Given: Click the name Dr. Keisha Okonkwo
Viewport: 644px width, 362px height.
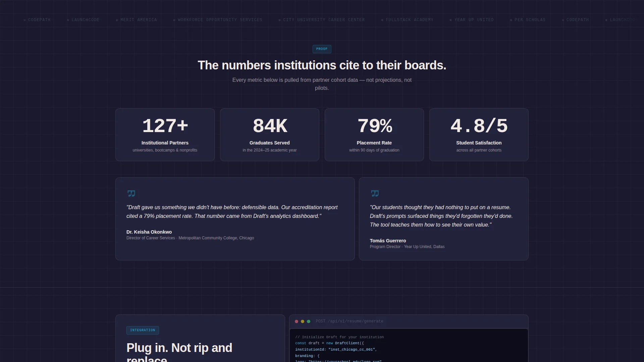Looking at the screenshot, I should 149,232.
